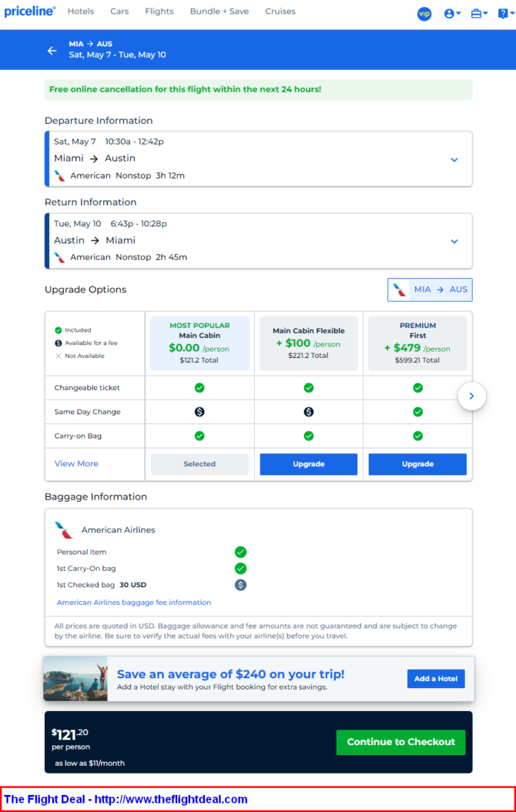
Task: Click the Included legend green check icon
Action: coord(58,330)
